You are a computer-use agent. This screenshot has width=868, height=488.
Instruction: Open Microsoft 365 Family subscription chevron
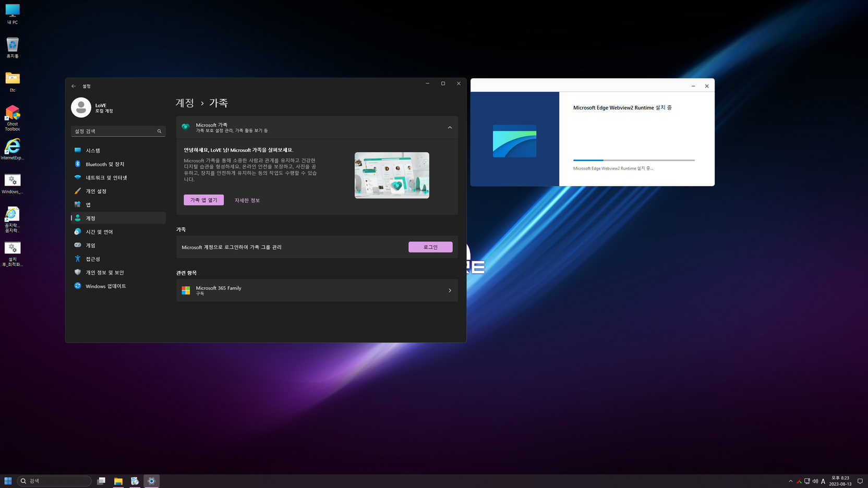click(450, 290)
